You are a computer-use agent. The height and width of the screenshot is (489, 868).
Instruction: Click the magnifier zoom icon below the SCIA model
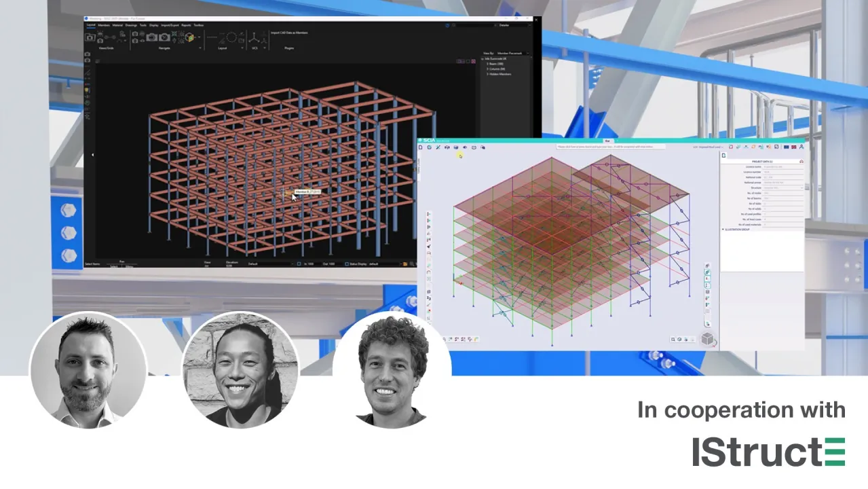[x=673, y=340]
